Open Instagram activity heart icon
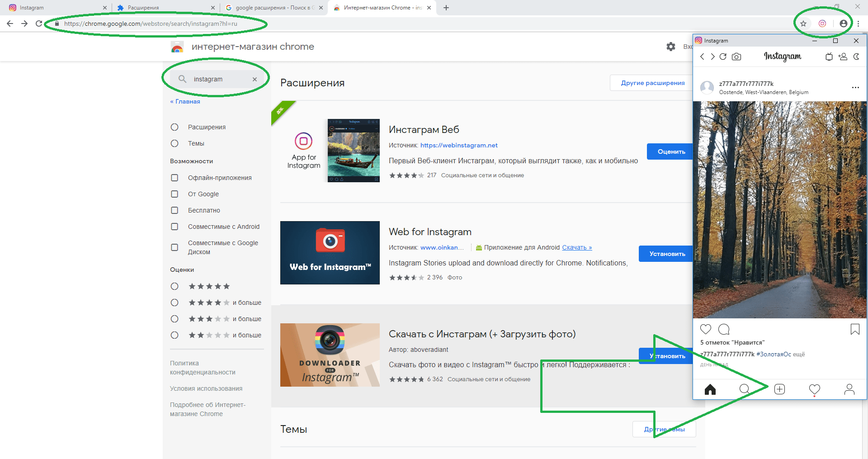 click(x=815, y=389)
